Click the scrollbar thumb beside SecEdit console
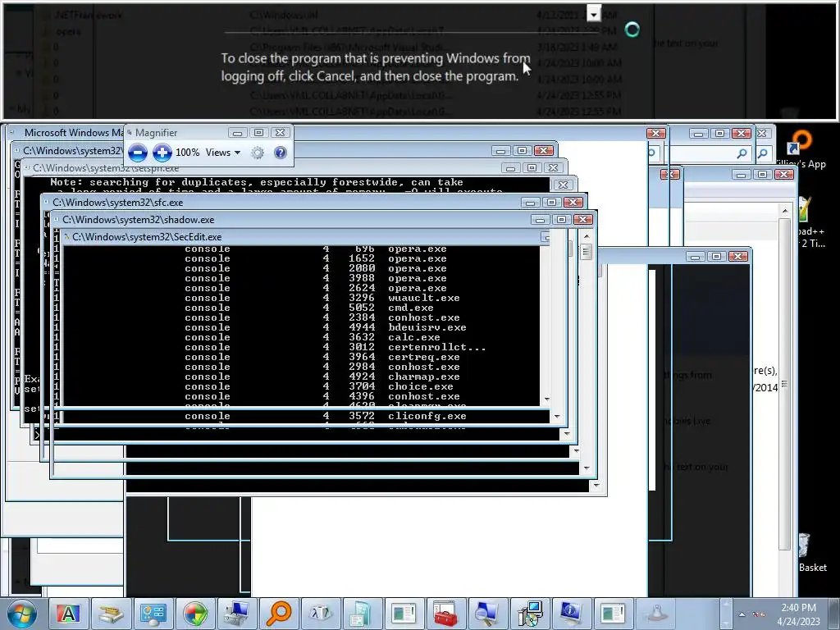Image resolution: width=840 pixels, height=630 pixels. [587, 252]
